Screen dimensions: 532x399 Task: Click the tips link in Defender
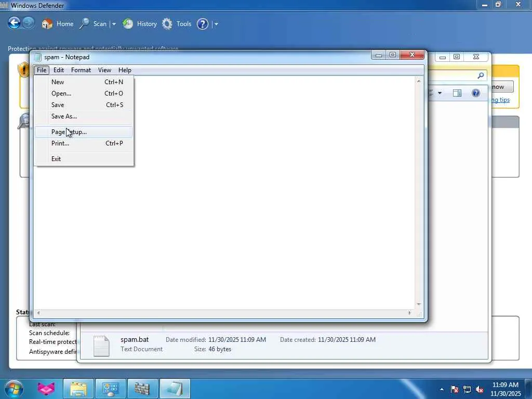(x=501, y=100)
